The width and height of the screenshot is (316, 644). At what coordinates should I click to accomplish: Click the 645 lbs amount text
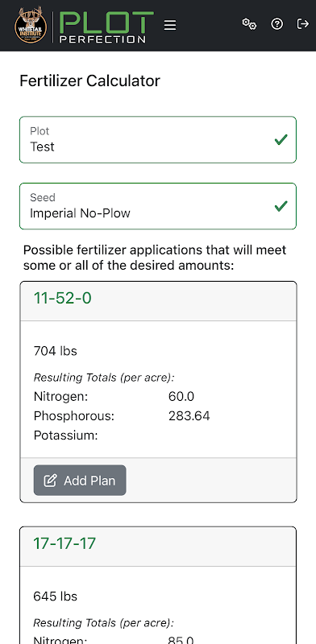55,597
